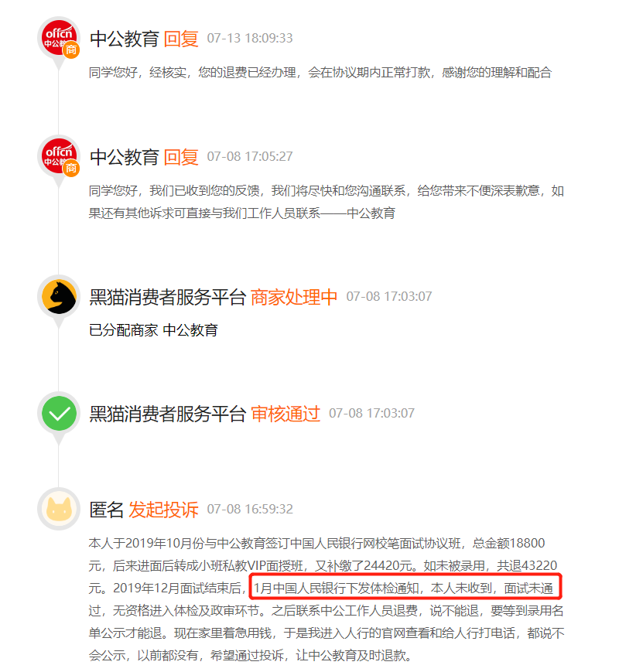Image resolution: width=619 pixels, height=672 pixels.
Task: Click 黑猫消费者服务平台 beside 审核通过
Action: [167, 414]
